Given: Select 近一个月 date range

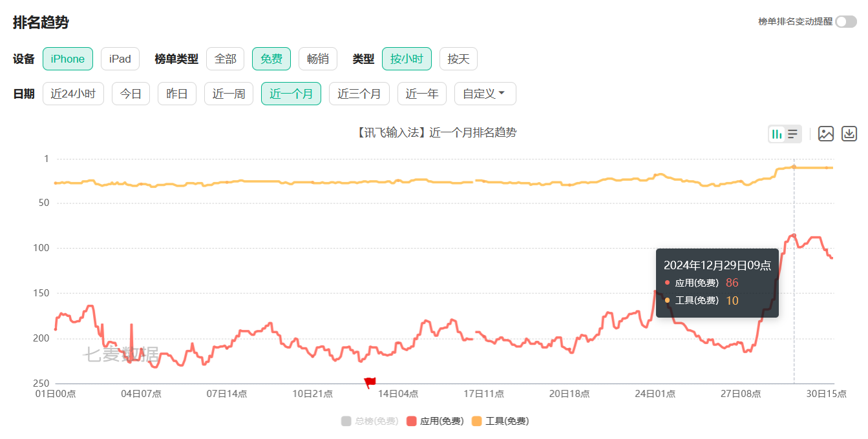Looking at the screenshot, I should (291, 94).
